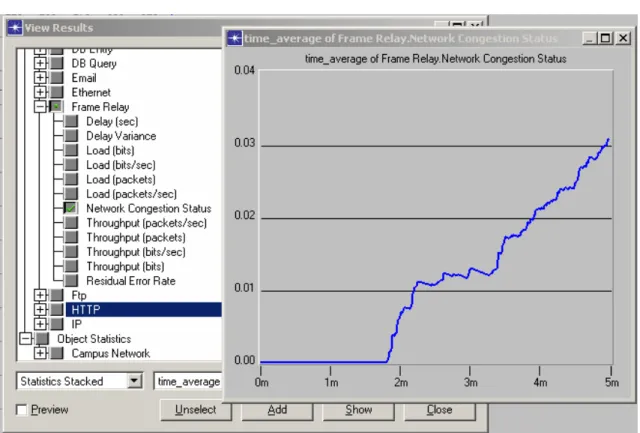640x433 pixels.
Task: Expand the Ftp tree node
Action: [x=40, y=295]
